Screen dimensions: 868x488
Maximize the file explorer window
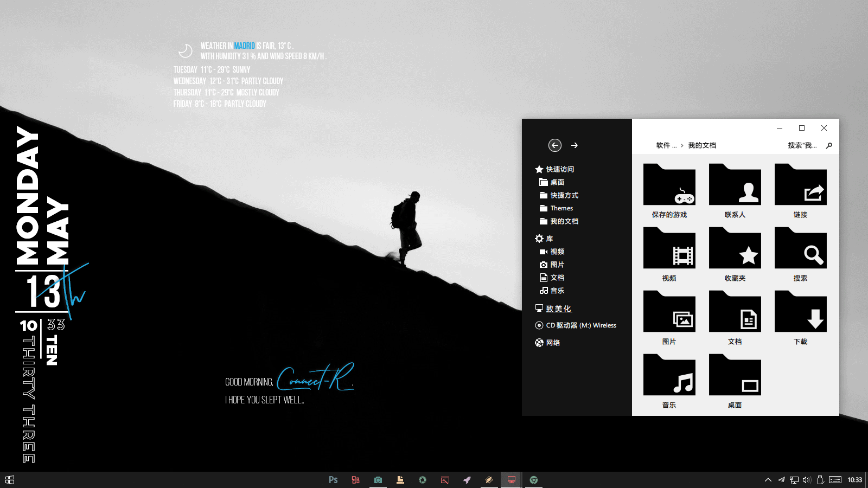[x=801, y=128]
